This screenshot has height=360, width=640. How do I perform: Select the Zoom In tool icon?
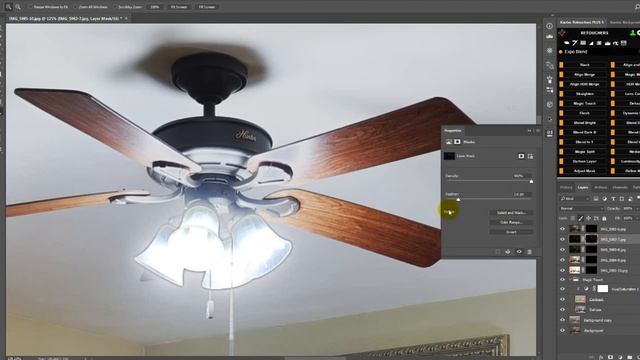point(9,7)
